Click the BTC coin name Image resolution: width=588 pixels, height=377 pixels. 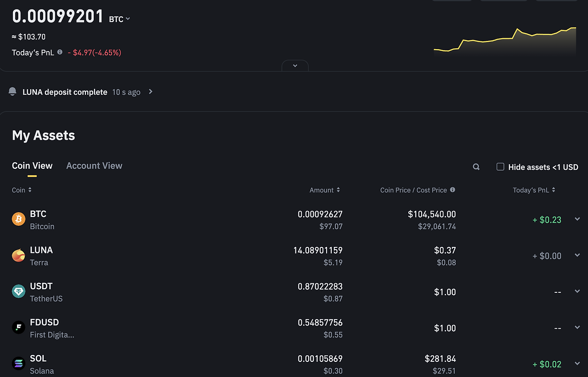click(38, 214)
